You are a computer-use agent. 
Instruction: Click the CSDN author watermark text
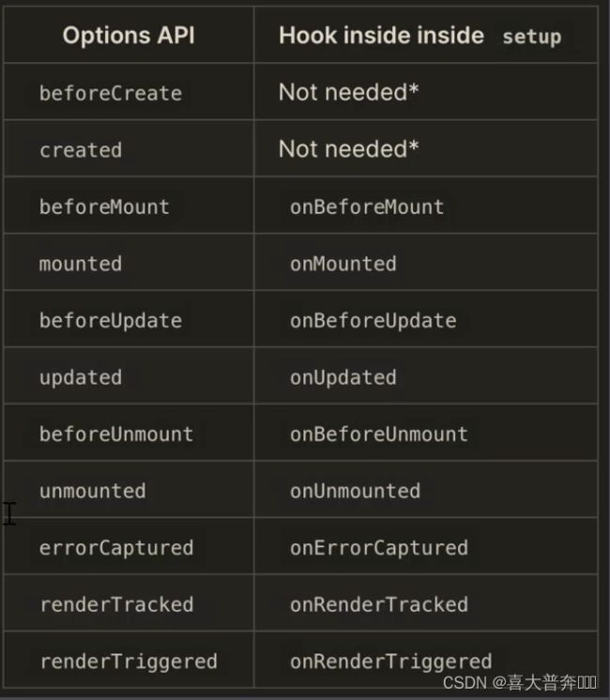click(x=519, y=682)
